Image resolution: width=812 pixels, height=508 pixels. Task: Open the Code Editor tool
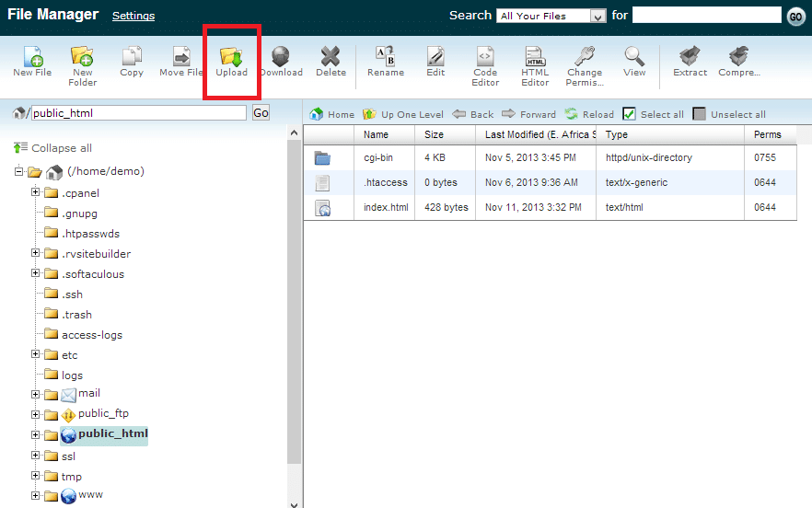point(485,64)
